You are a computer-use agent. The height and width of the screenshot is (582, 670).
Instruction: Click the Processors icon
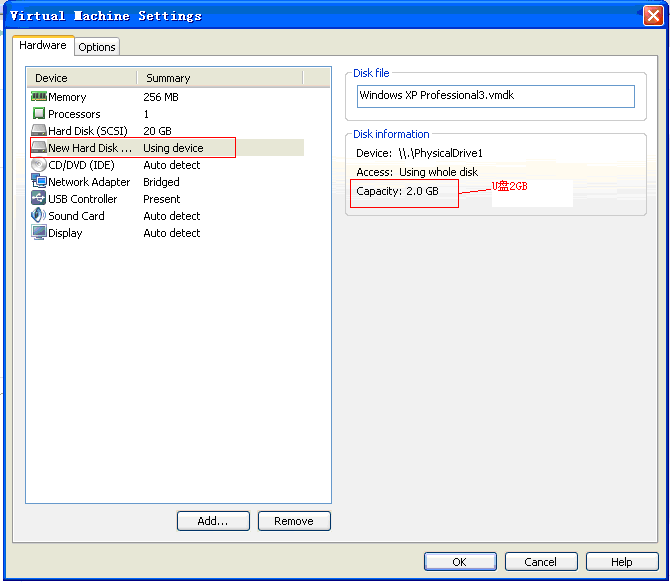(38, 114)
